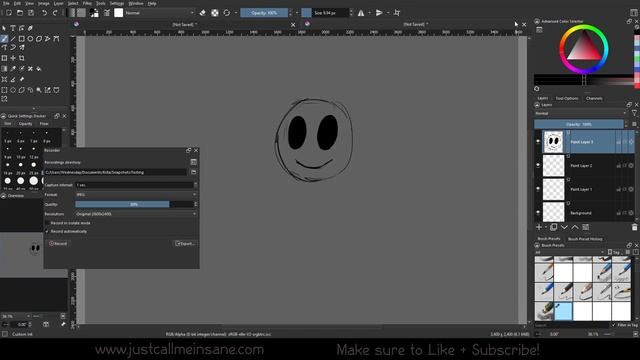Select the Fill bucket tool
Image resolution: width=640 pixels, height=360 pixels.
pos(39,69)
